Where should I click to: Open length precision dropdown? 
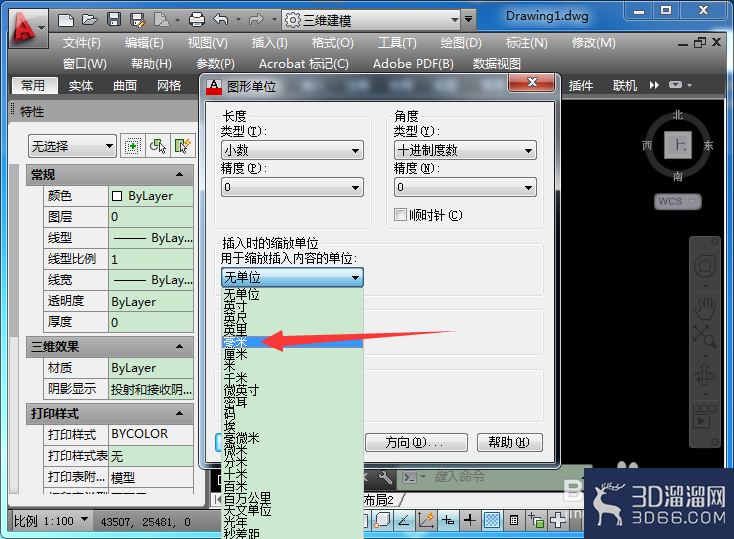pyautogui.click(x=292, y=187)
